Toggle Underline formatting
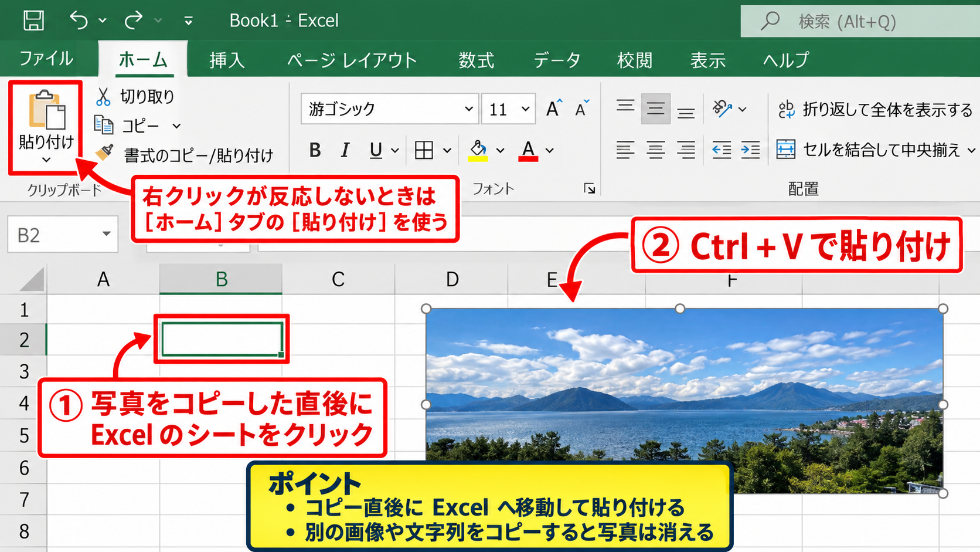The width and height of the screenshot is (980, 552). point(376,151)
